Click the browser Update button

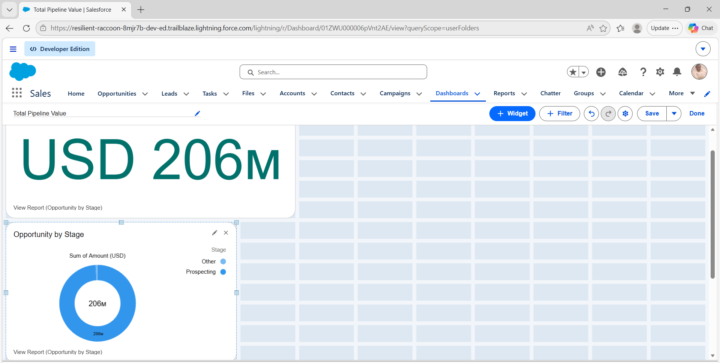(664, 28)
